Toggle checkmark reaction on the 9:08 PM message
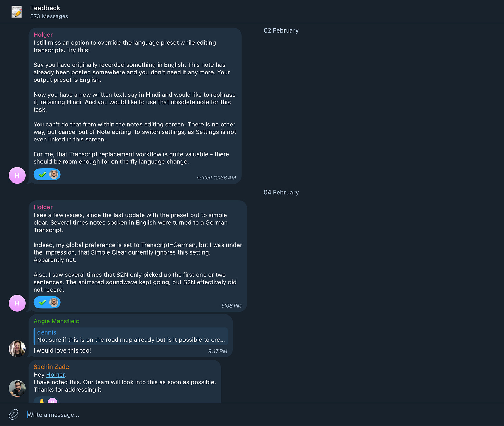The height and width of the screenshot is (426, 504). 47,302
